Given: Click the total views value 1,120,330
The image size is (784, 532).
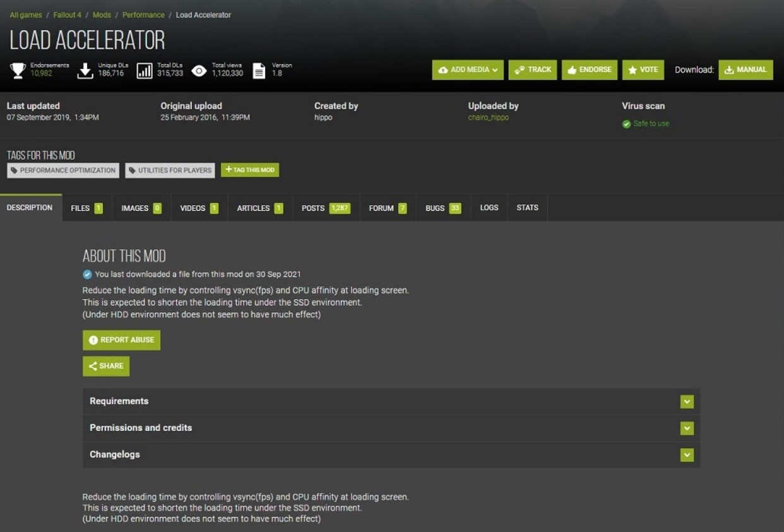Looking at the screenshot, I should pos(227,74).
